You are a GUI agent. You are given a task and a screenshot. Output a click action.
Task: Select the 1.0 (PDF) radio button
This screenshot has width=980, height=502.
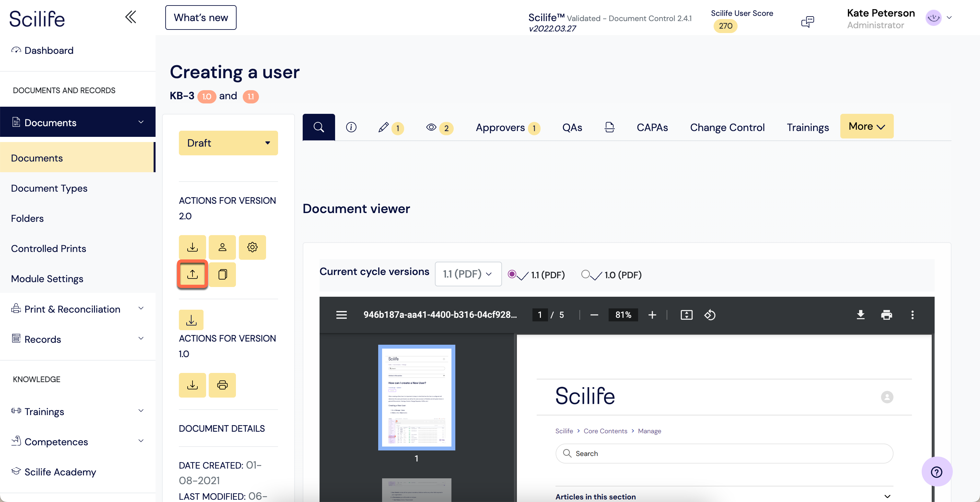(586, 274)
